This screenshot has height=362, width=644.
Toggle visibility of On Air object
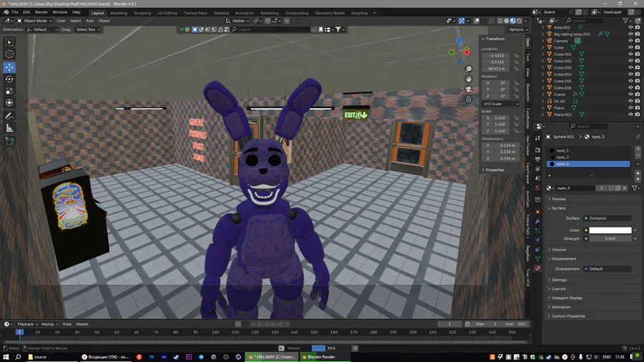coord(630,101)
